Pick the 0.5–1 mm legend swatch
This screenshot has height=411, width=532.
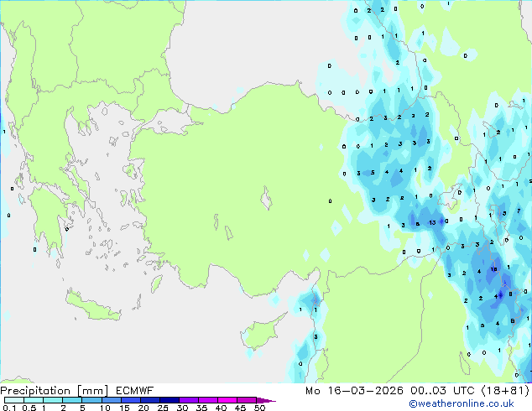pos(34,400)
